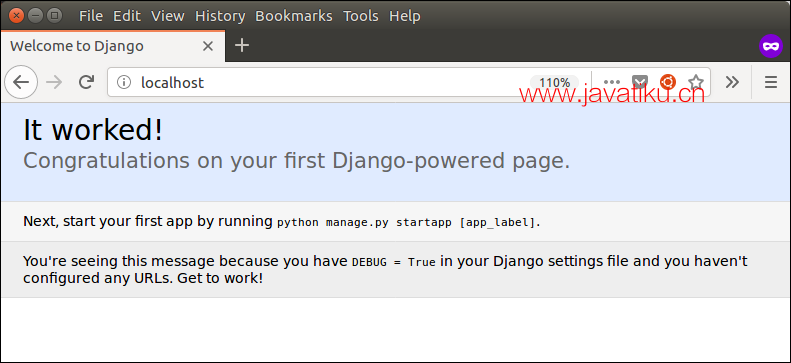Open the Edit menu
This screenshot has width=791, height=363.
127,16
